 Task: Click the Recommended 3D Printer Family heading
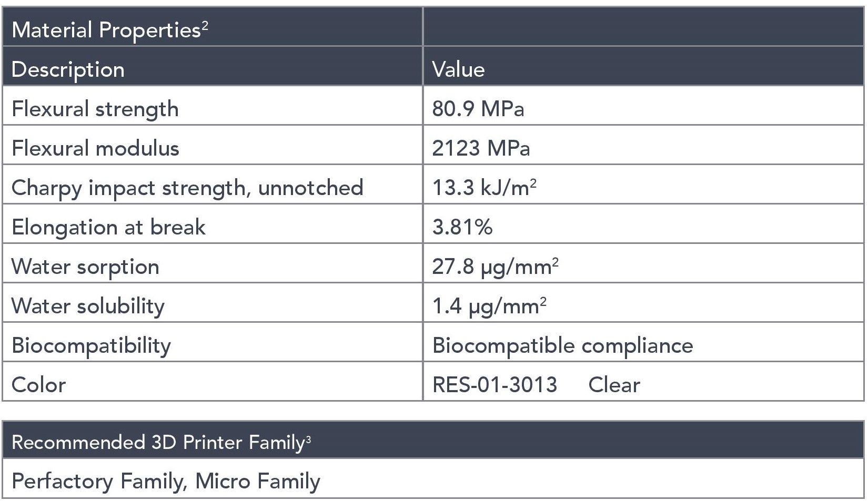161,442
